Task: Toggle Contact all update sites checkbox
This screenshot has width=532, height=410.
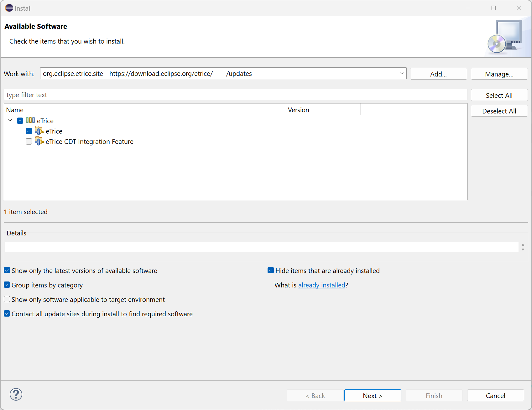Action: (x=7, y=313)
